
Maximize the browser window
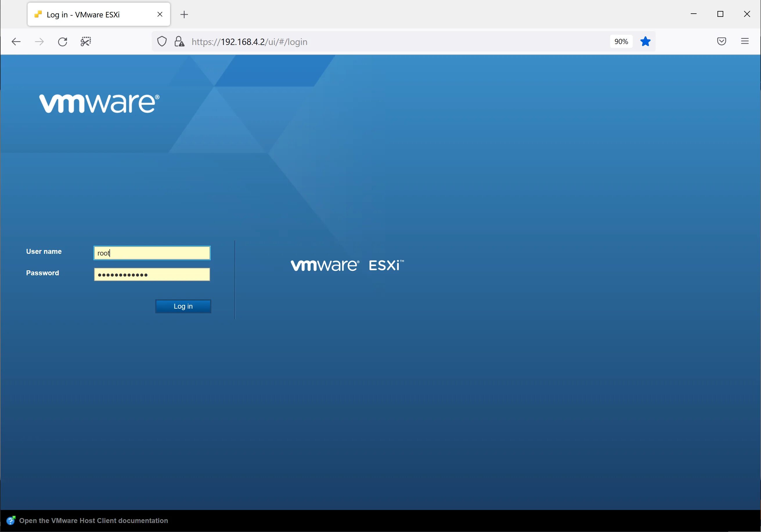pos(720,14)
